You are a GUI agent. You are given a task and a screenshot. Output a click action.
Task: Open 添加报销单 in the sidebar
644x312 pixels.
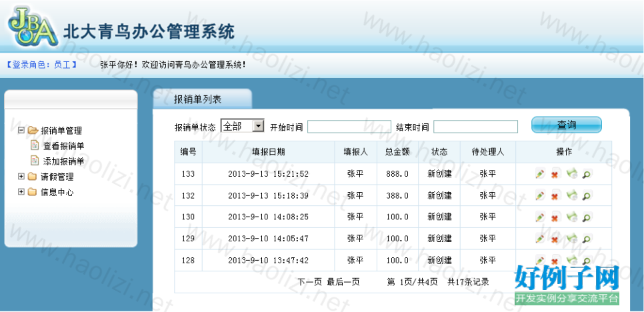pyautogui.click(x=63, y=161)
